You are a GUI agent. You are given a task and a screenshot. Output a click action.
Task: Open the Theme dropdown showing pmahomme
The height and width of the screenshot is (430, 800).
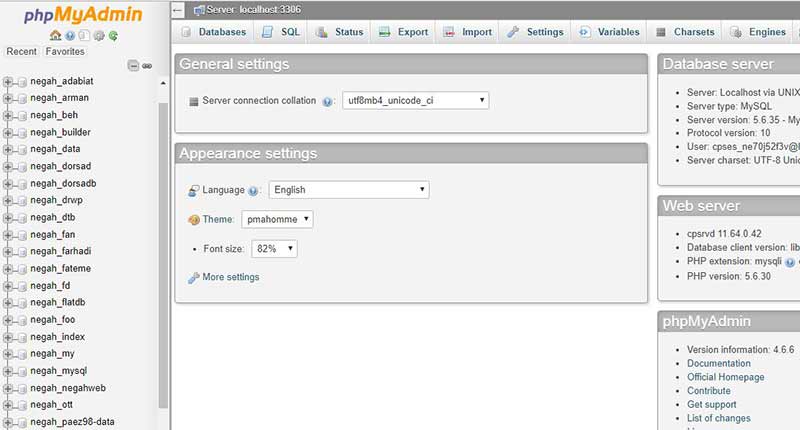277,219
